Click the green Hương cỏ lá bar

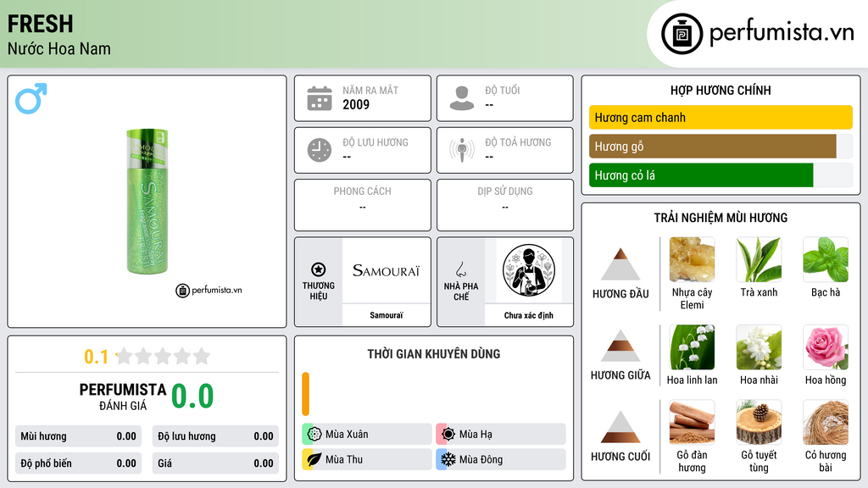tap(701, 175)
